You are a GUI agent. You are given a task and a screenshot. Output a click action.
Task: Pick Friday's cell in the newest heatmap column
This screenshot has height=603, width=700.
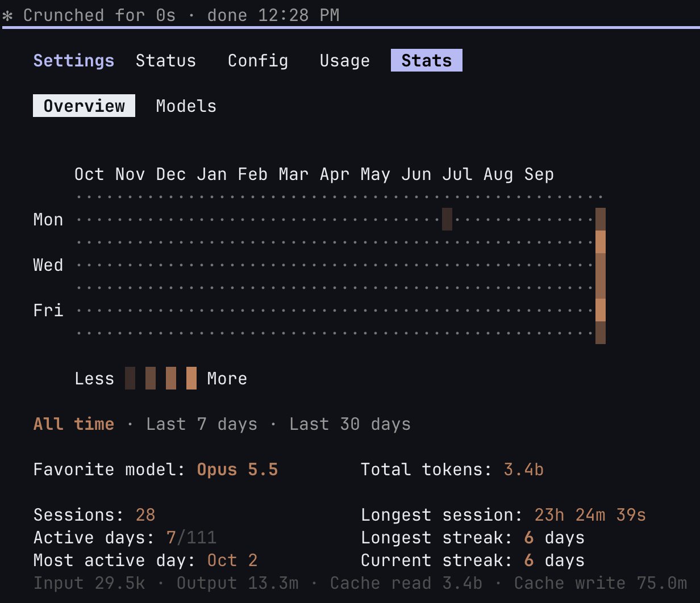tap(601, 310)
